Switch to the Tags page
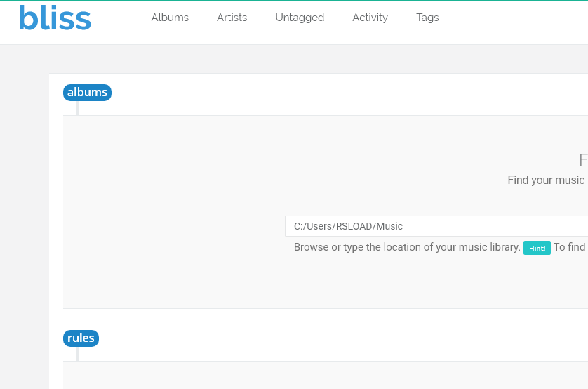Image resolution: width=588 pixels, height=389 pixels. [427, 18]
